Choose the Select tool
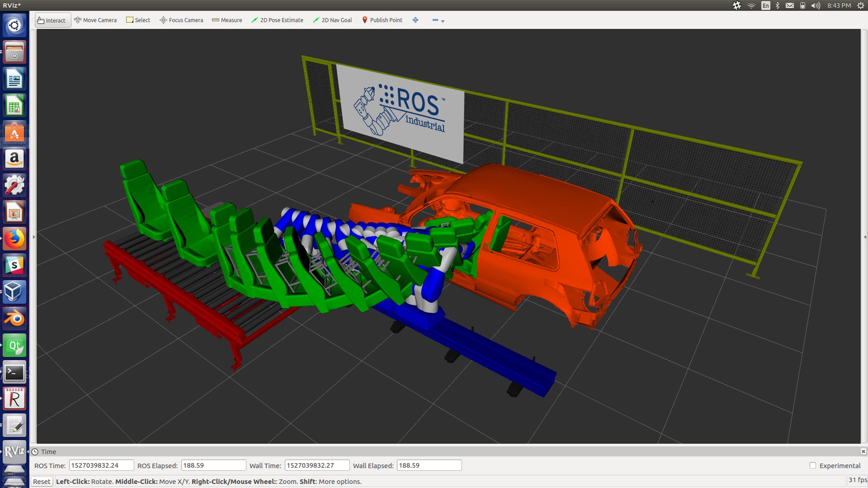The width and height of the screenshot is (868, 488). pyautogui.click(x=138, y=20)
